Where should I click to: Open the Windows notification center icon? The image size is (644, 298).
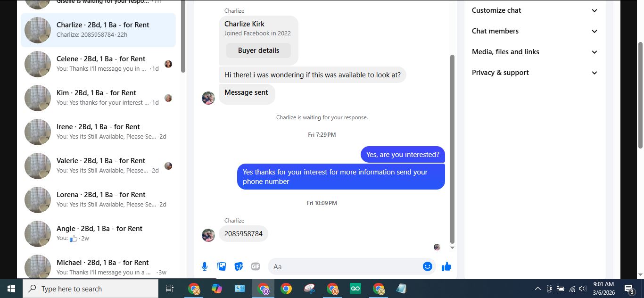(x=629, y=289)
